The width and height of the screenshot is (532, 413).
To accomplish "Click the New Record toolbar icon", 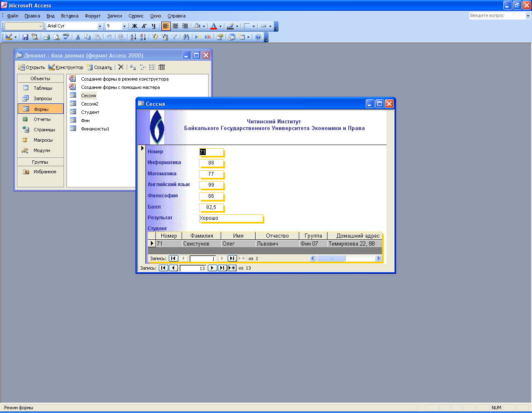I will (x=198, y=37).
